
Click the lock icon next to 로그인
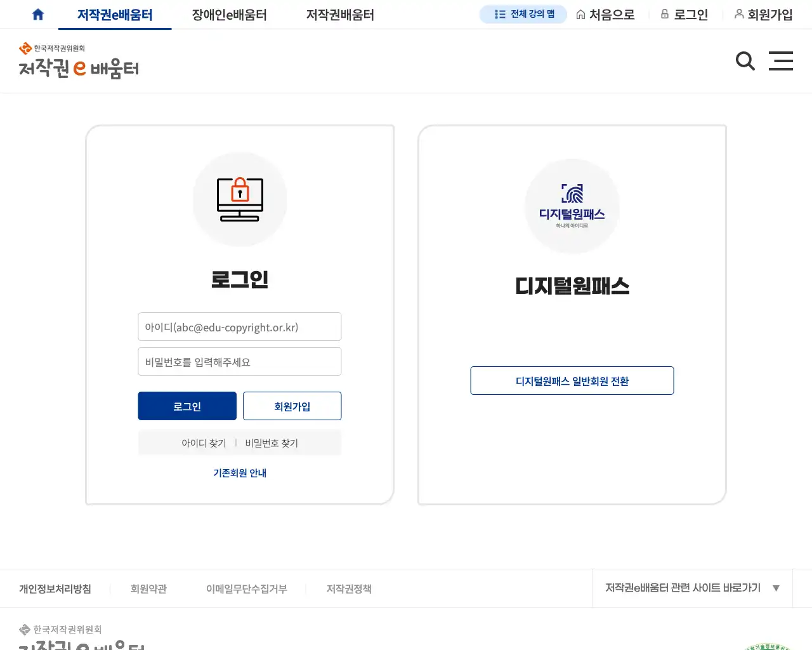pos(665,14)
